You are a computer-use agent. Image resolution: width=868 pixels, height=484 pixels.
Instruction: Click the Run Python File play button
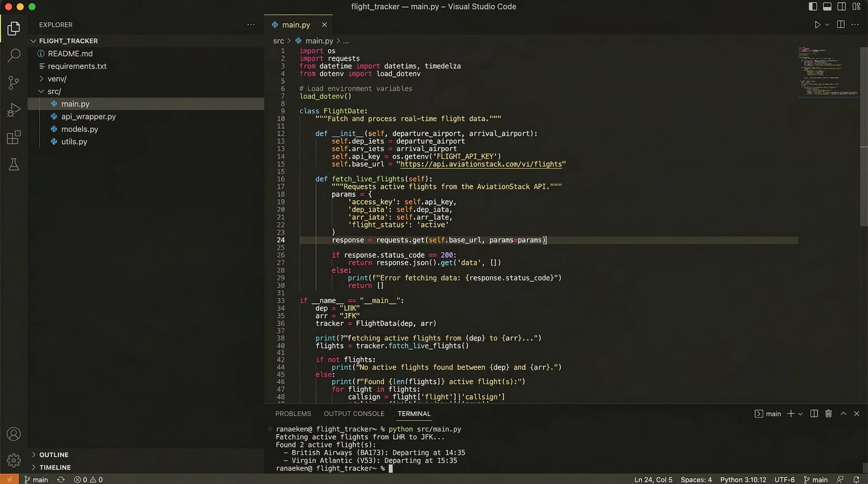pos(817,25)
